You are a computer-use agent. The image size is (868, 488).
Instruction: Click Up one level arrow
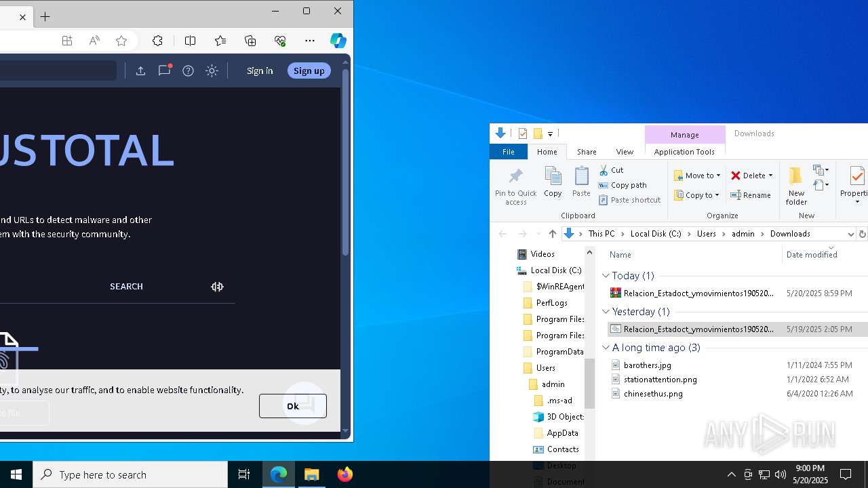pyautogui.click(x=552, y=234)
